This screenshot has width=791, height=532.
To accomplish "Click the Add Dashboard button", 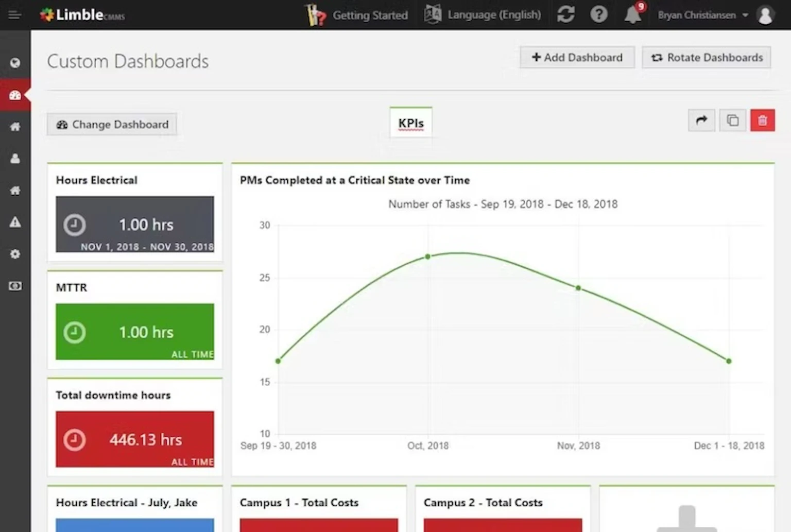I will coord(576,57).
